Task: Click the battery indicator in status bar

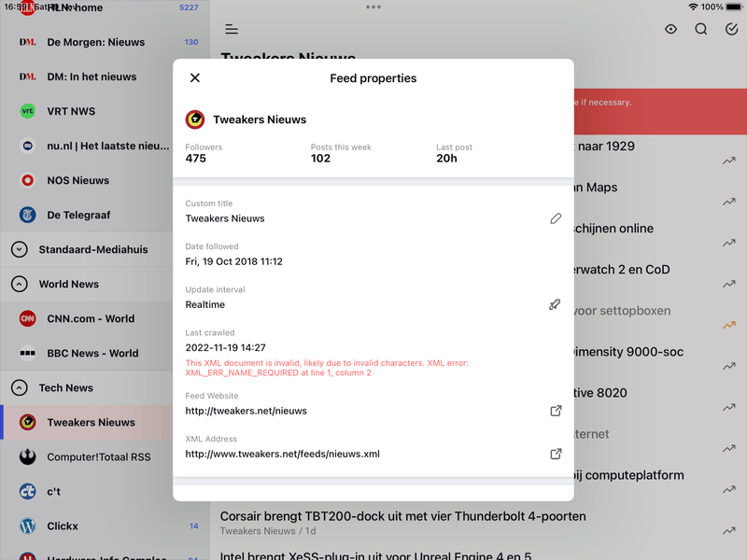Action: click(x=734, y=7)
